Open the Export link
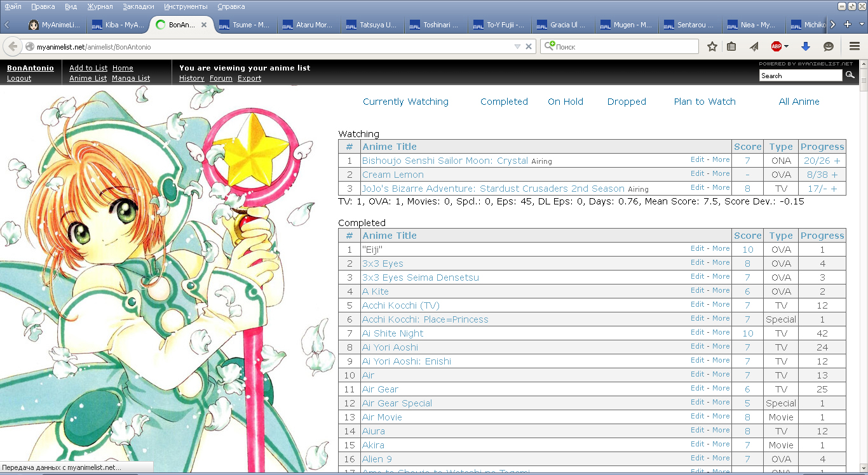868x475 pixels. [x=250, y=78]
